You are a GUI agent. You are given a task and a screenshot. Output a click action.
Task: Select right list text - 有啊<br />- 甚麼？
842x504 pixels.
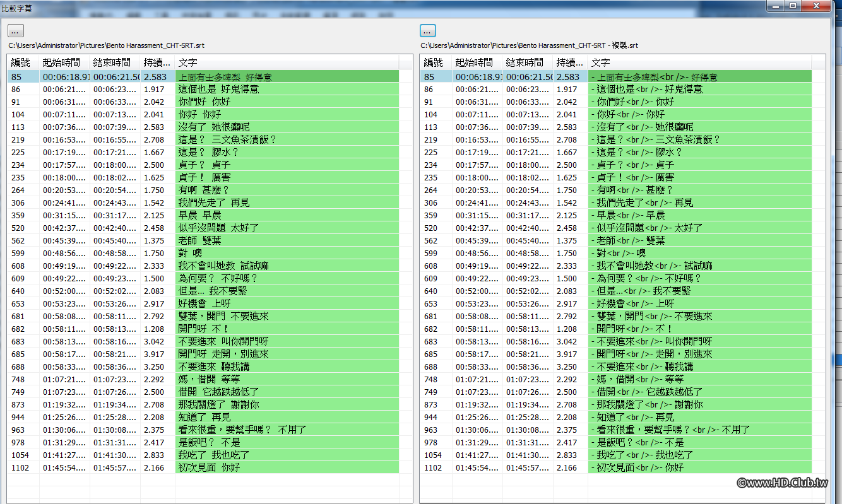632,190
